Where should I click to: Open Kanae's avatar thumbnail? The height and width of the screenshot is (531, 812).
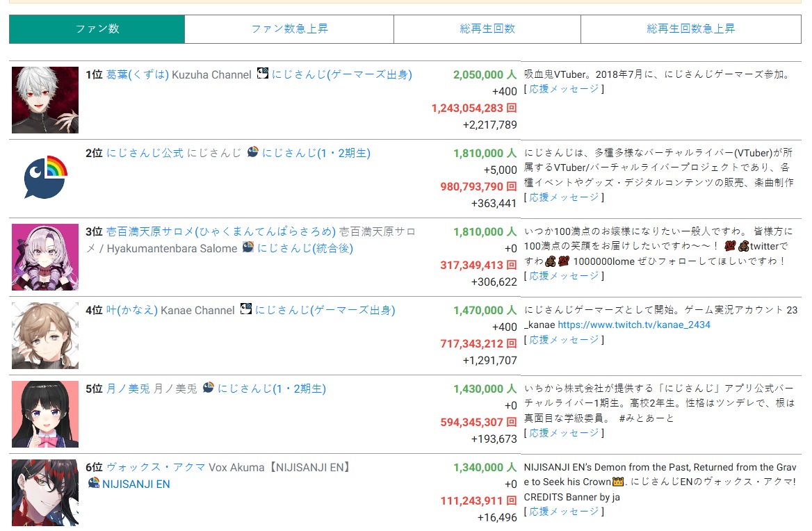click(x=45, y=336)
